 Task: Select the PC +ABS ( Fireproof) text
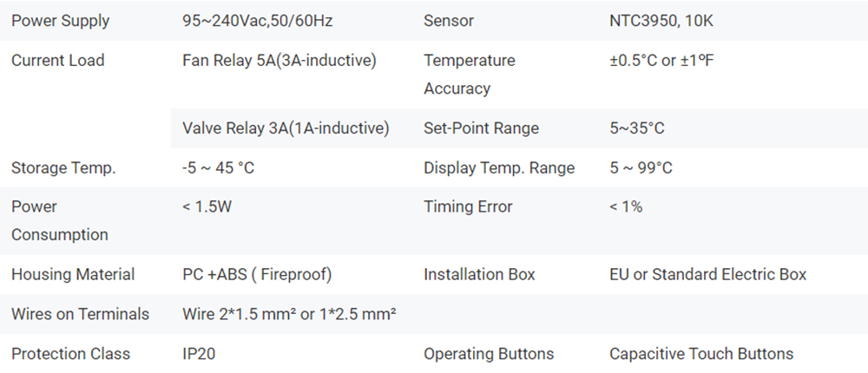click(257, 275)
